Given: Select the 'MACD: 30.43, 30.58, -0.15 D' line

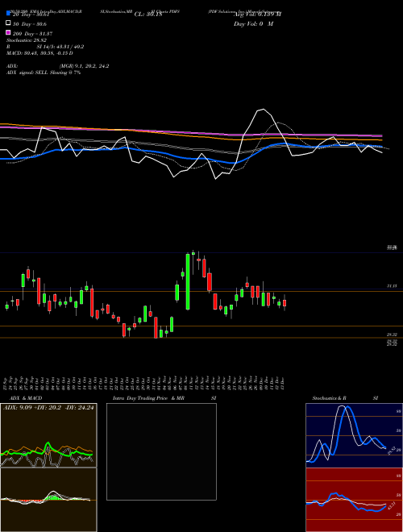Looking at the screenshot, I should point(39,53).
